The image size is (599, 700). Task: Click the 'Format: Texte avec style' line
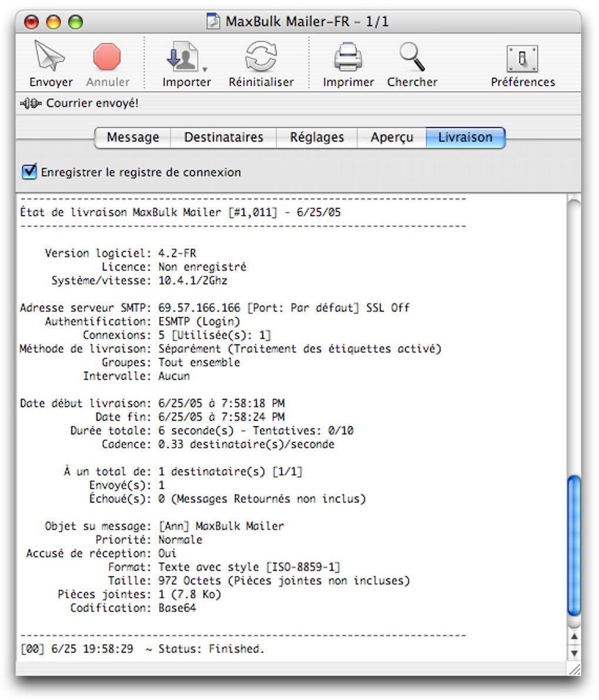click(224, 567)
